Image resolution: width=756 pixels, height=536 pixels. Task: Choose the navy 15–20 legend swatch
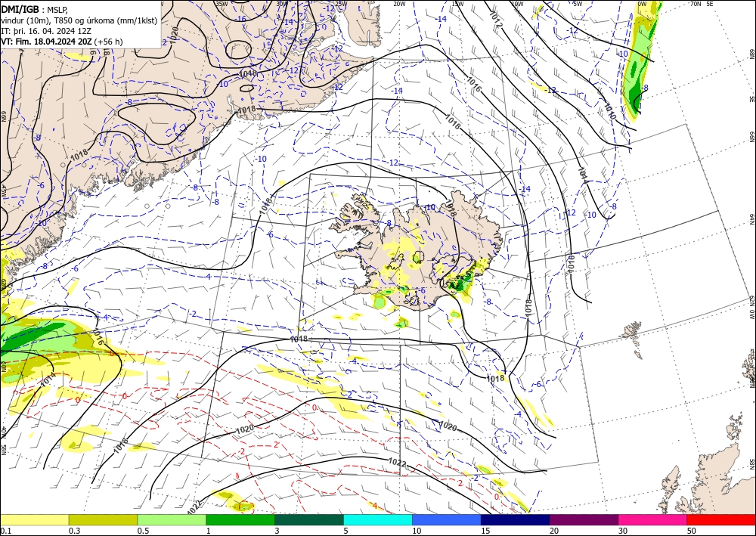tap(516, 519)
